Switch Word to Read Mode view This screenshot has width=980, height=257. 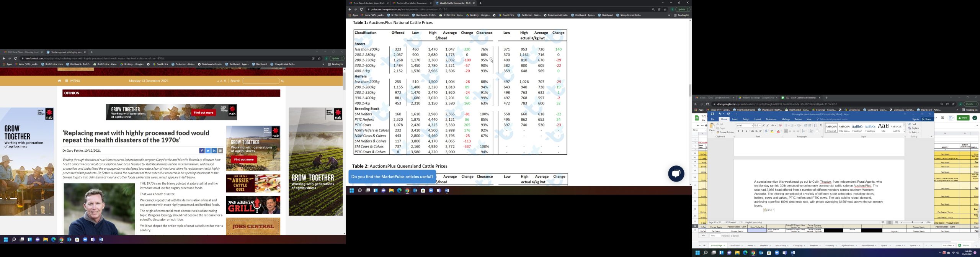pyautogui.click(x=883, y=223)
